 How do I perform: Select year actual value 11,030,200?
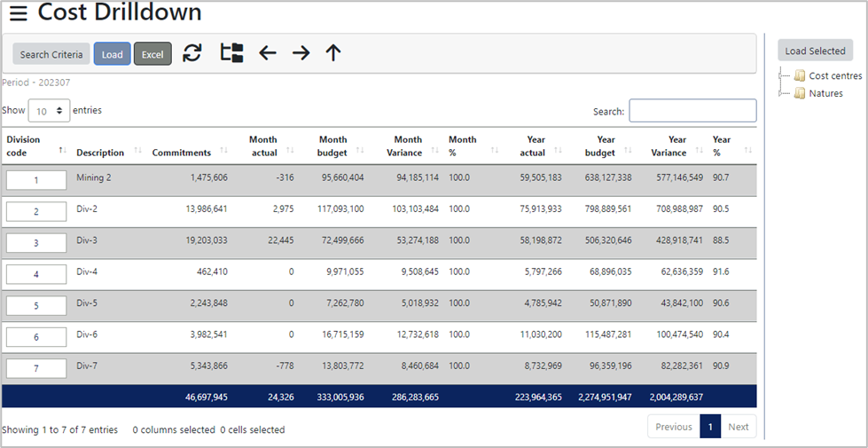coord(540,334)
